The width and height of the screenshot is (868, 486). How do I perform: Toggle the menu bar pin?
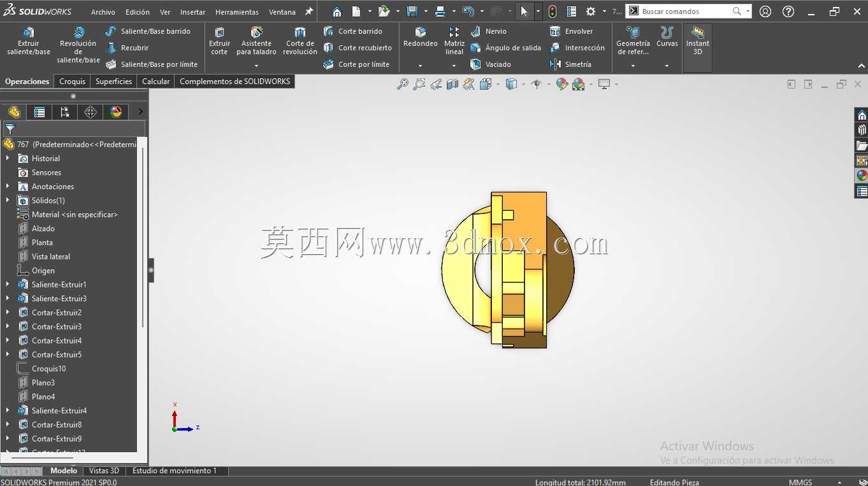point(309,11)
